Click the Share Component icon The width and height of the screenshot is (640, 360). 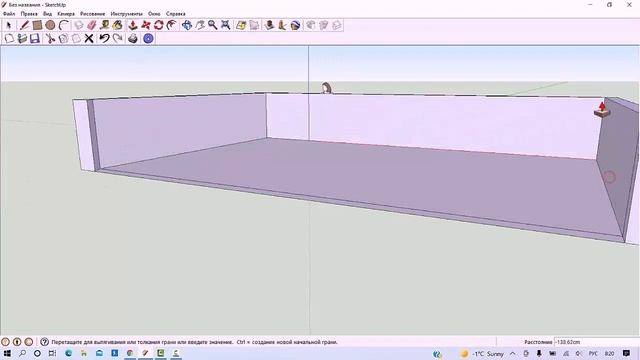(337, 25)
